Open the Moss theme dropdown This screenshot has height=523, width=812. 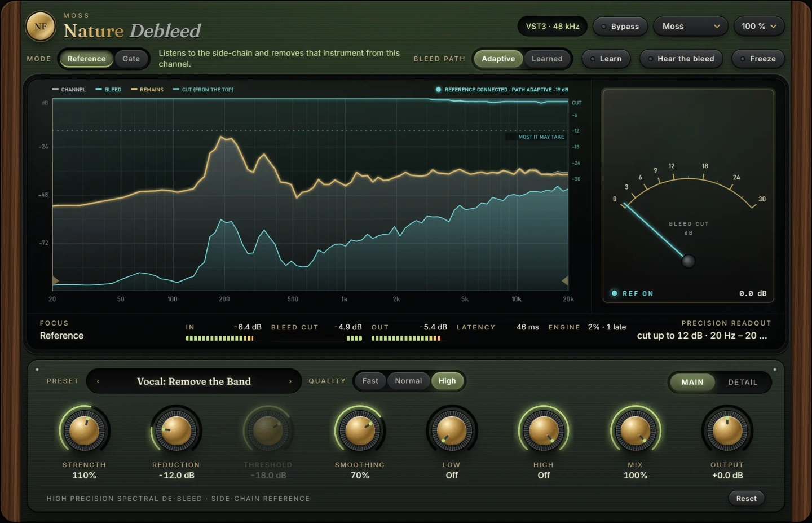691,27
